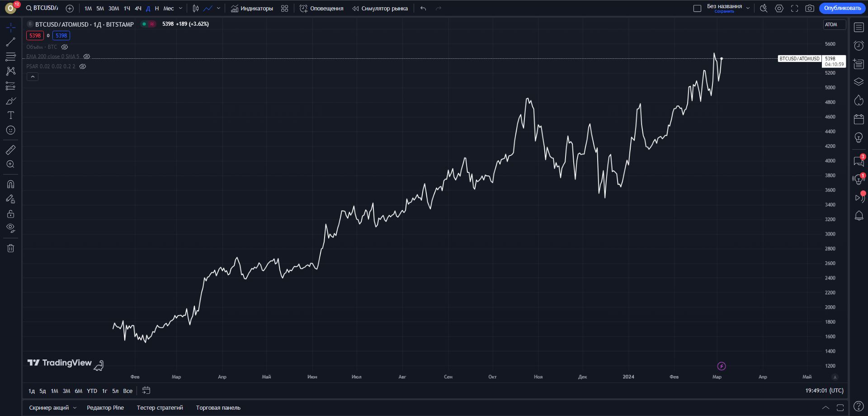
Task: Select the line chart type button
Action: pos(208,8)
